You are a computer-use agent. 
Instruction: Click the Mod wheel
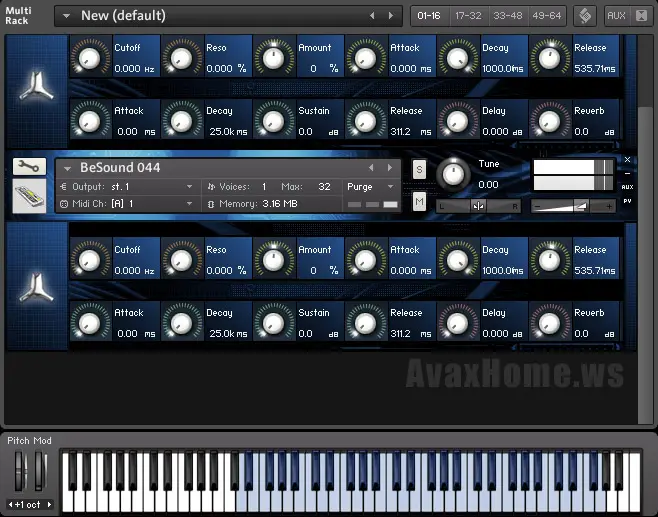tap(39, 471)
